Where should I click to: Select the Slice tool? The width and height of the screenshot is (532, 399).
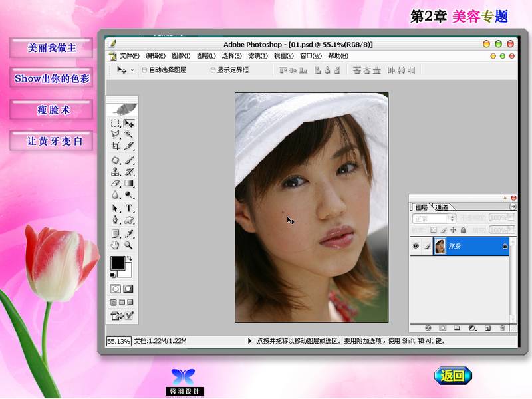[x=129, y=146]
